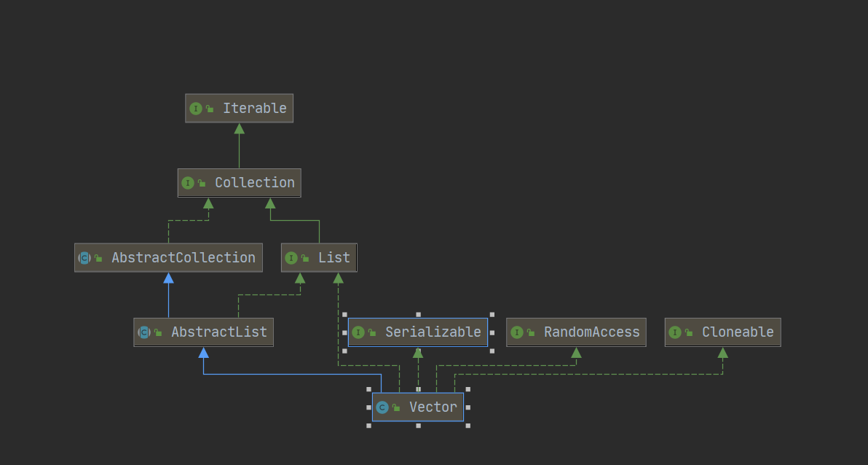Viewport: 868px width, 465px height.
Task: Select the RandomAccess node label
Action: (x=591, y=332)
